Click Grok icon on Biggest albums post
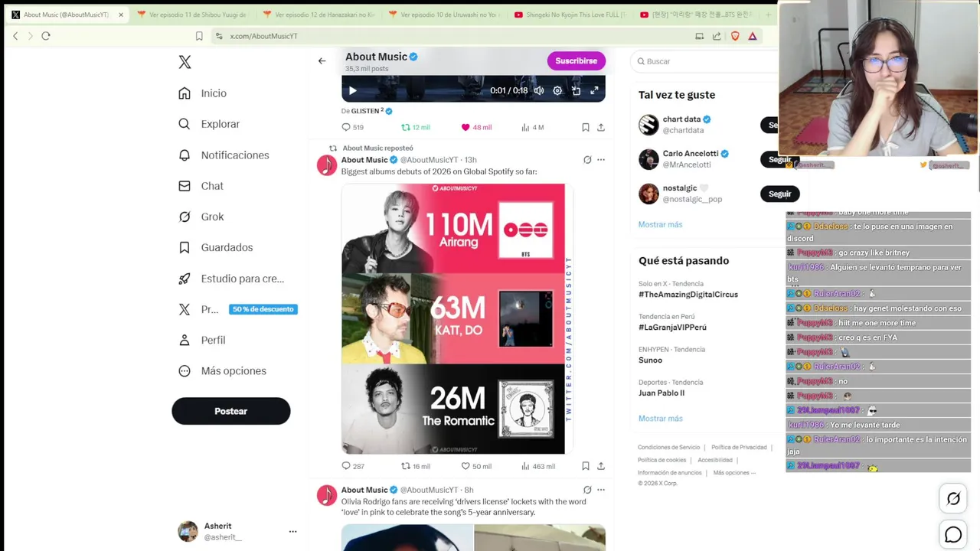The width and height of the screenshot is (980, 551). (x=587, y=160)
